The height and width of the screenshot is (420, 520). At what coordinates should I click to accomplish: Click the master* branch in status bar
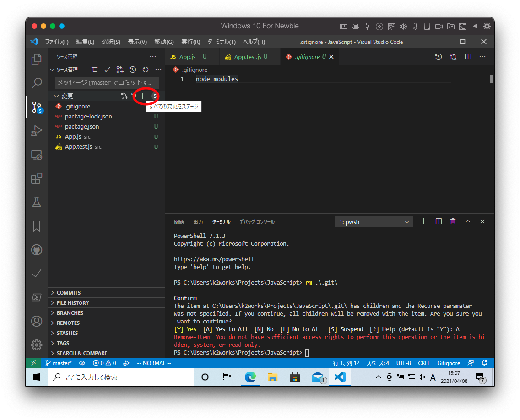[59, 363]
